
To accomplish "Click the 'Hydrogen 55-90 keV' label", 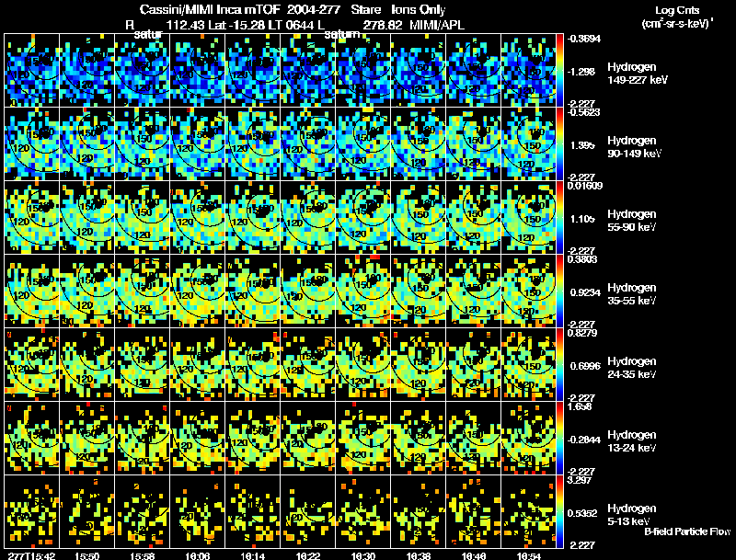I will (632, 221).
